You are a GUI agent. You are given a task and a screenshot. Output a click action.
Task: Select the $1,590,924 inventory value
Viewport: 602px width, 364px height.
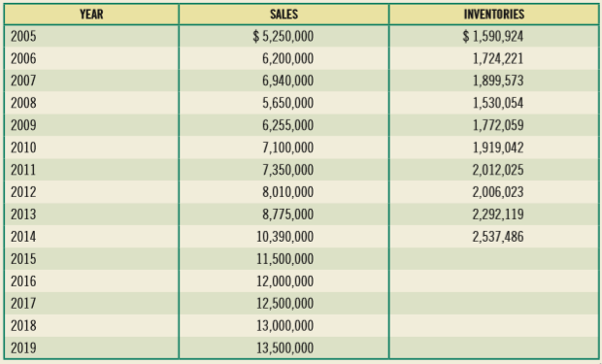click(493, 37)
